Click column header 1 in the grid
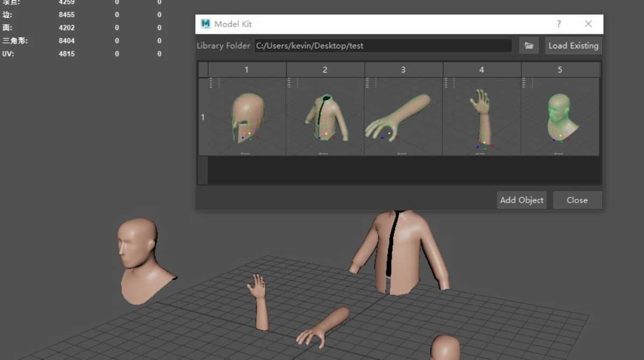Screen dimensions: 644x360 point(247,70)
